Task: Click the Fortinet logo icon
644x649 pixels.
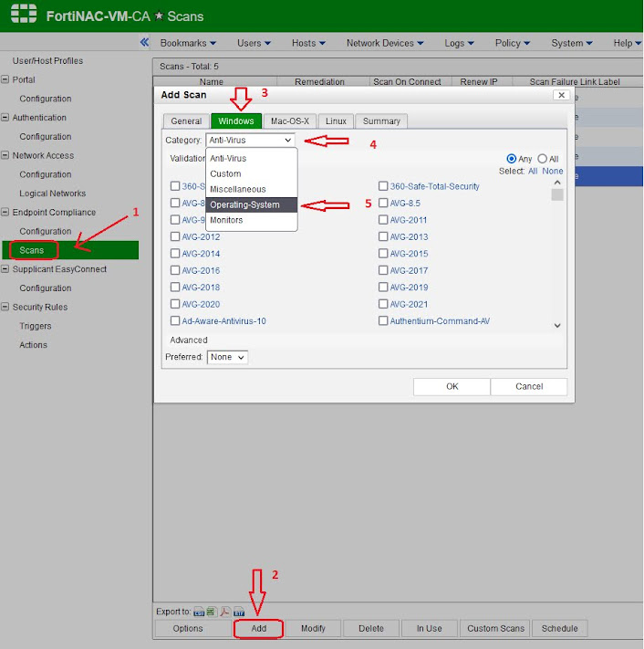Action: tap(24, 14)
